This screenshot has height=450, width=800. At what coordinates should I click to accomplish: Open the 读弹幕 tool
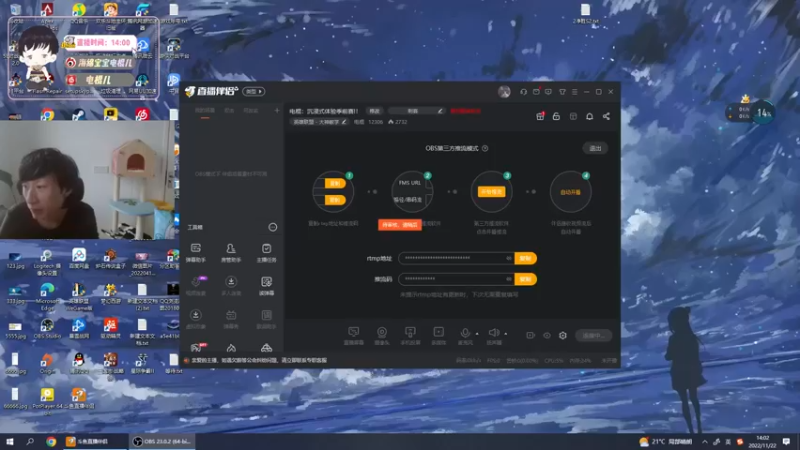266,286
